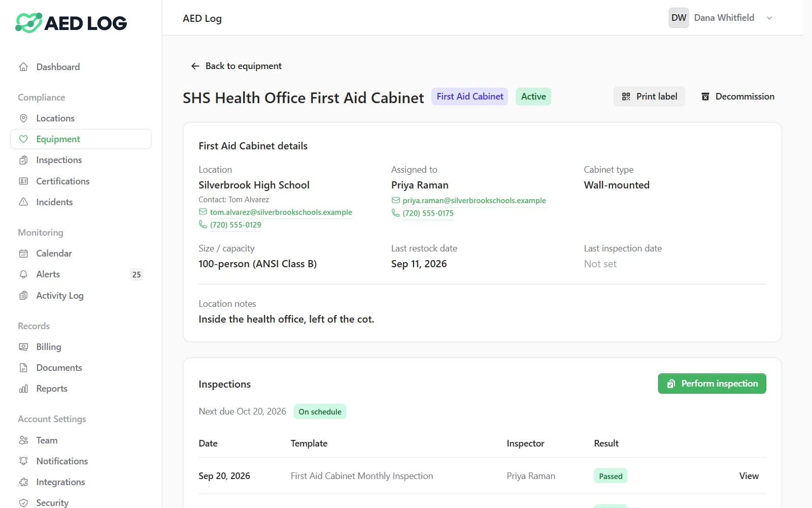Screen dimensions: 812x508
Task: Go to Inspections in sidebar
Action: click(x=81, y=160)
